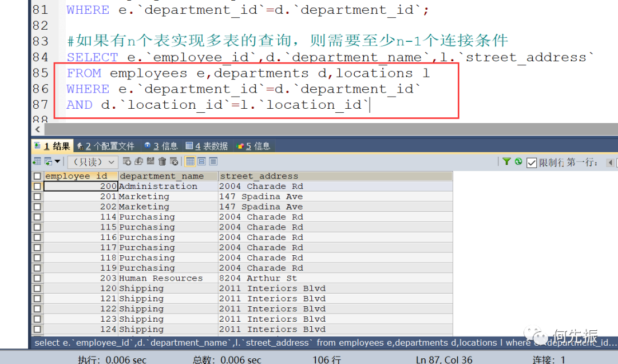Select the Administration department cell
The image size is (618, 364).
click(x=168, y=186)
